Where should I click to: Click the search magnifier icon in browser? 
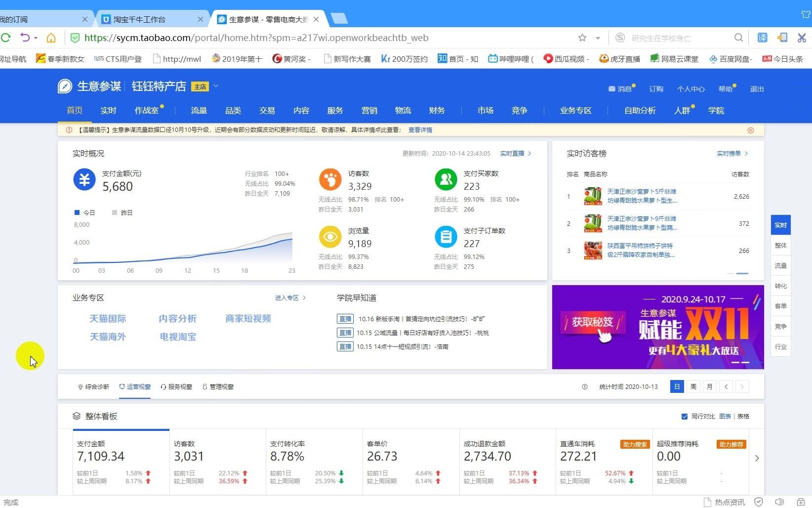pos(738,38)
